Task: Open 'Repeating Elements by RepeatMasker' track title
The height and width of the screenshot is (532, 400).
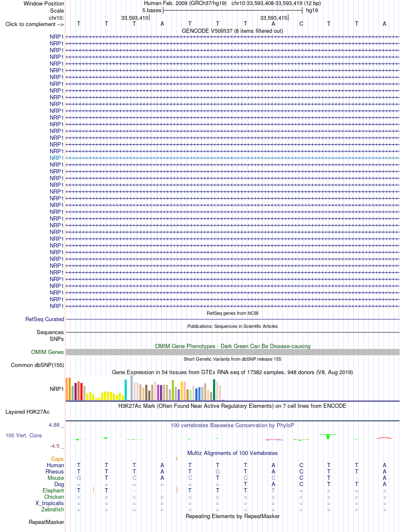Action: 232,516
